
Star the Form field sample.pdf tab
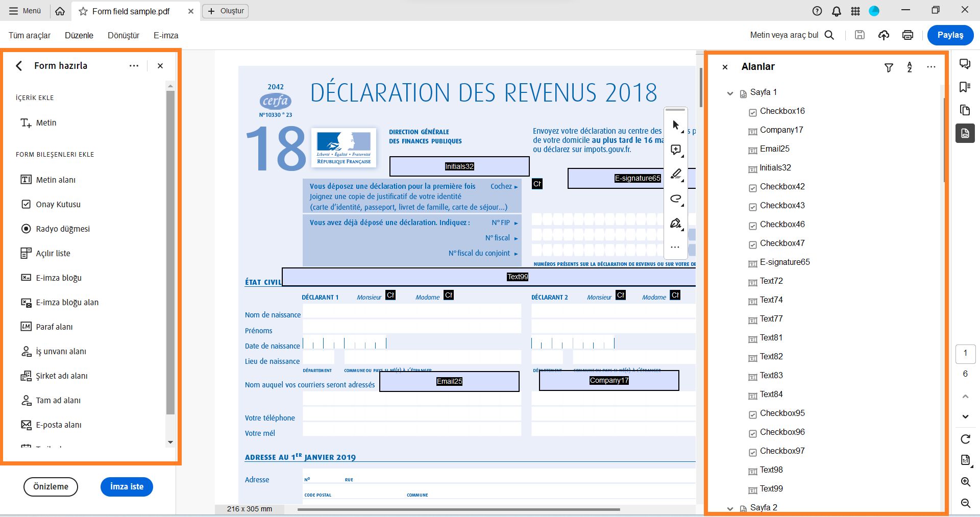click(83, 11)
